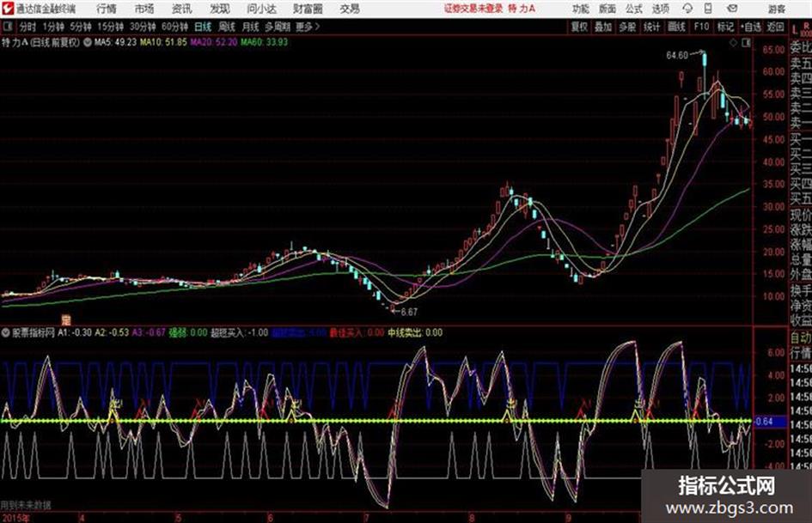Click the 64.60 high price label

(x=677, y=56)
